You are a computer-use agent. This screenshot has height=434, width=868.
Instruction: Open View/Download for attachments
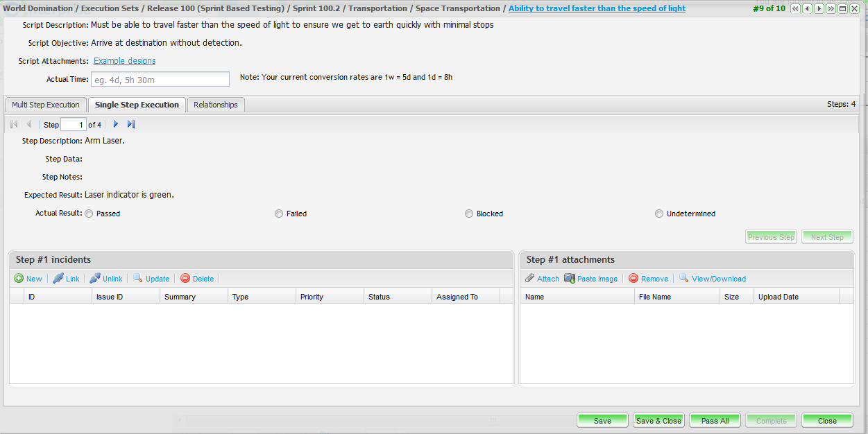coord(718,279)
